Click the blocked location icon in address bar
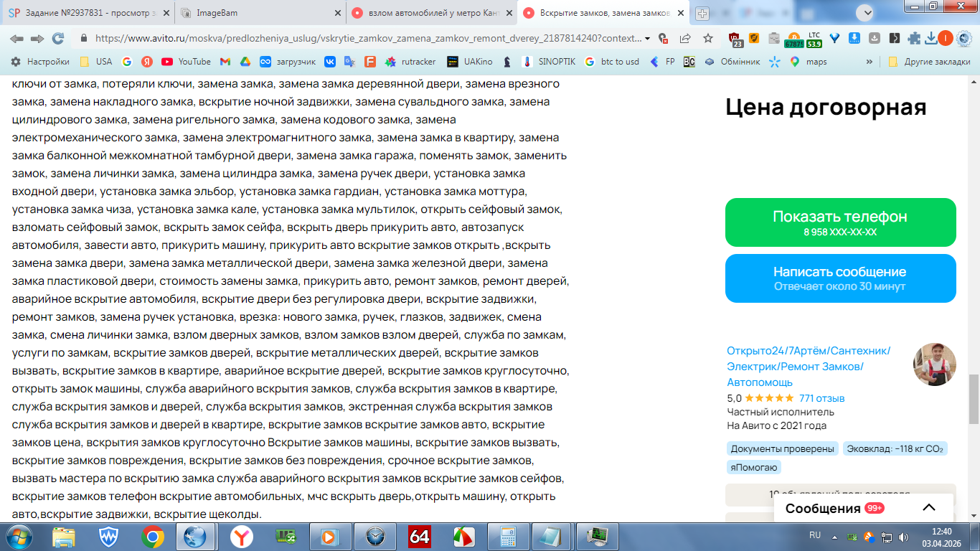 (663, 39)
